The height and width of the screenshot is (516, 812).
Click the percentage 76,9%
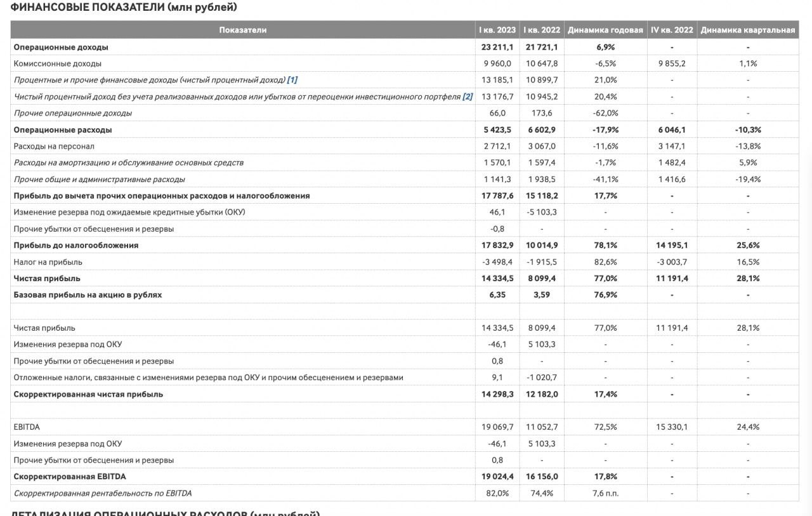(606, 294)
